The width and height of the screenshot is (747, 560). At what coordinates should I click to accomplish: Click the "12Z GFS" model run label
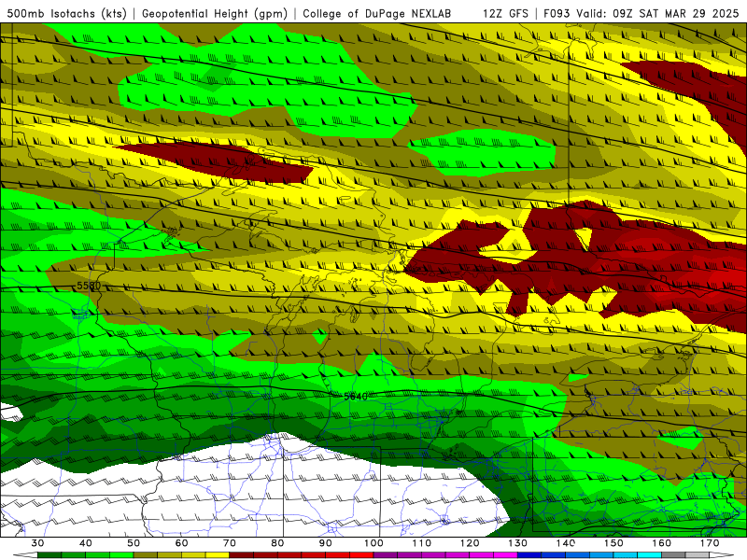[x=505, y=14]
